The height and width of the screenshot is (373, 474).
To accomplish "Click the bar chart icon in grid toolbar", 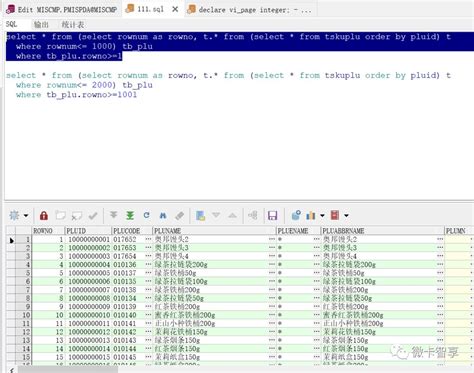I will click(310, 216).
